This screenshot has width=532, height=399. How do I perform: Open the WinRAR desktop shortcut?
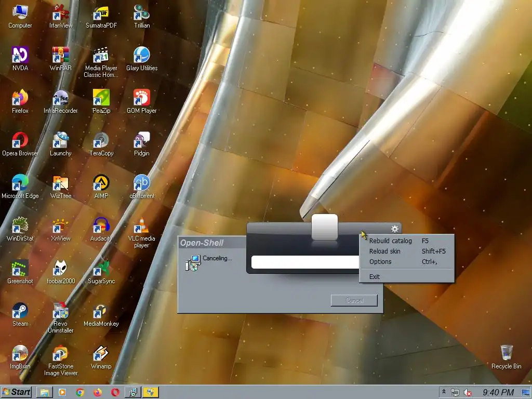click(61, 59)
